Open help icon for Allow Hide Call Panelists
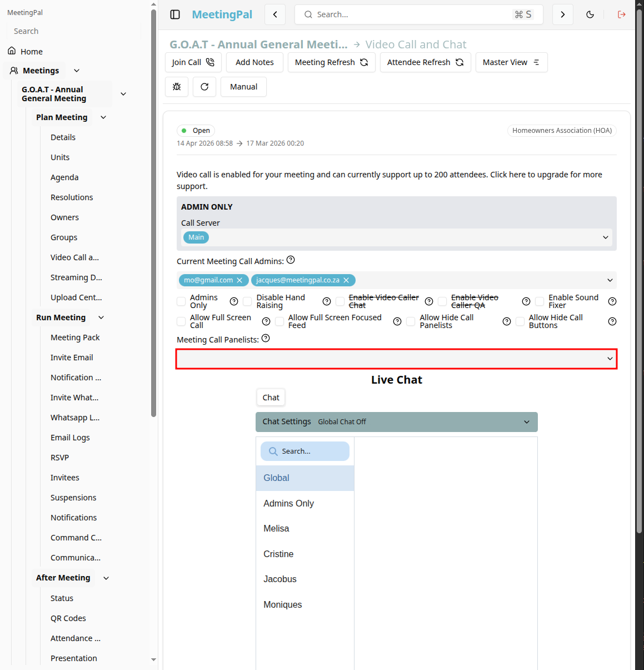 tap(507, 321)
